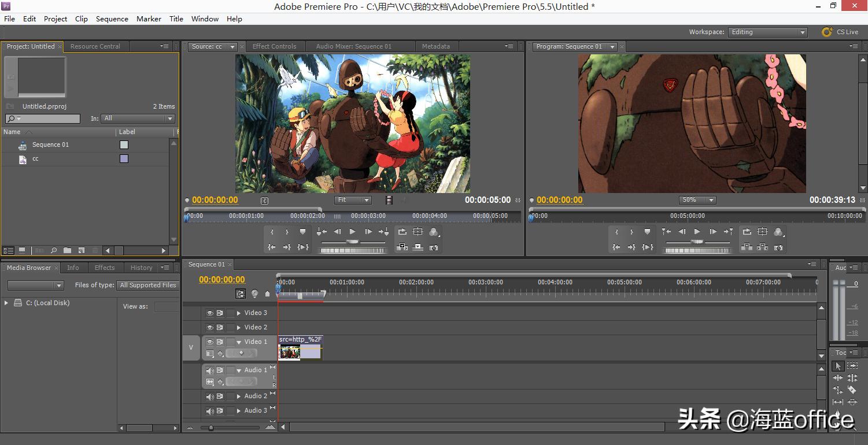Click the New Bin folder icon in Project panel
The image size is (868, 445).
pos(68,250)
